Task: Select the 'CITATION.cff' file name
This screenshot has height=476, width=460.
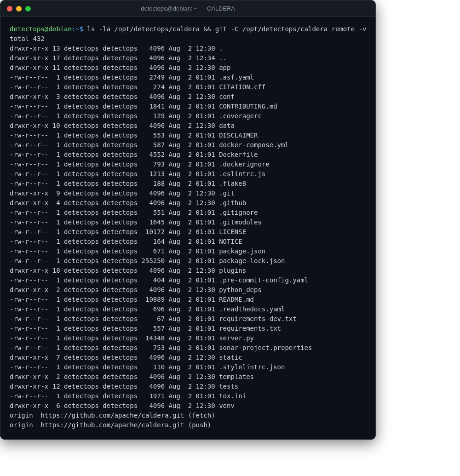Action: pos(242,87)
